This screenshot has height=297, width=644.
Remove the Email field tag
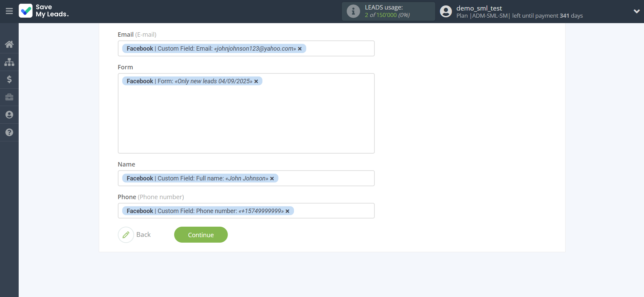tap(300, 49)
